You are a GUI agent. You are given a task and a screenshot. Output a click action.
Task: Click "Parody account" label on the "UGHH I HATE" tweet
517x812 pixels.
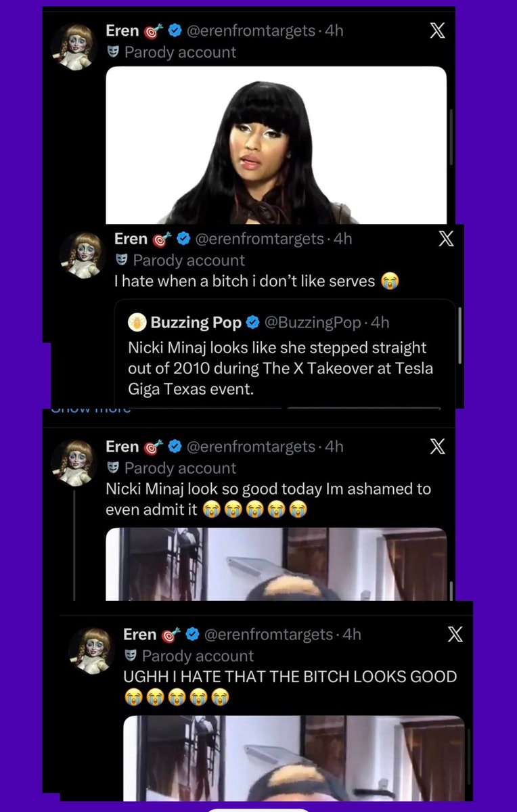pyautogui.click(x=198, y=656)
